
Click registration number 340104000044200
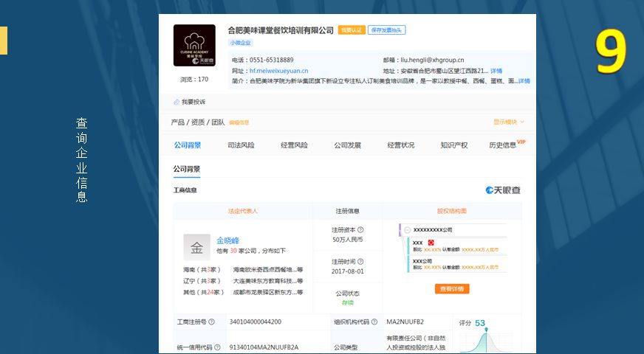[x=256, y=322]
